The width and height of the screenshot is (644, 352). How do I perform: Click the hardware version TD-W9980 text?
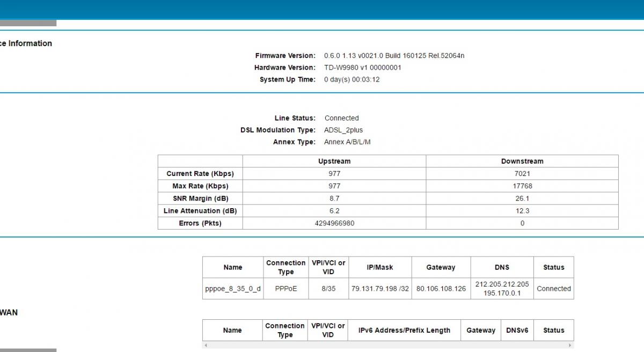362,68
